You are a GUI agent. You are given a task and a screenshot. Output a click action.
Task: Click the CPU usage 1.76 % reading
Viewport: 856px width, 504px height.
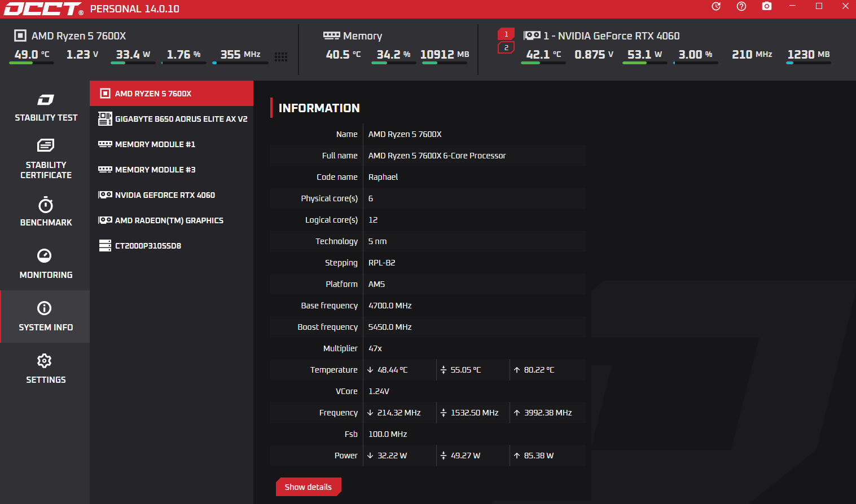click(184, 55)
